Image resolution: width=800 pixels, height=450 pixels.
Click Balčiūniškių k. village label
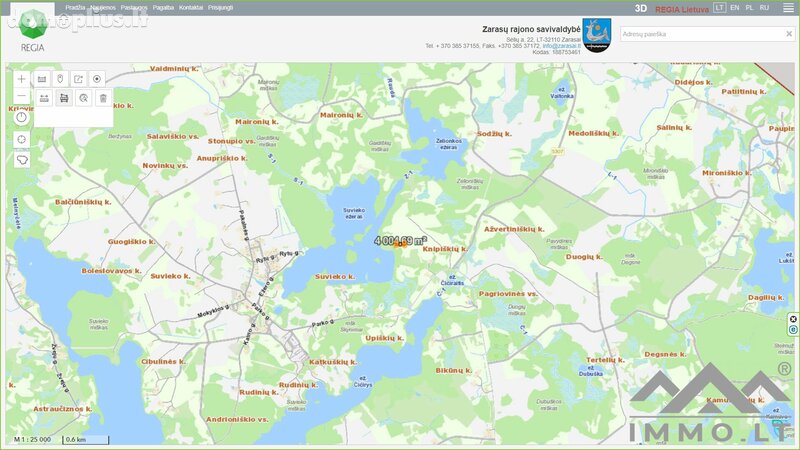click(x=83, y=202)
